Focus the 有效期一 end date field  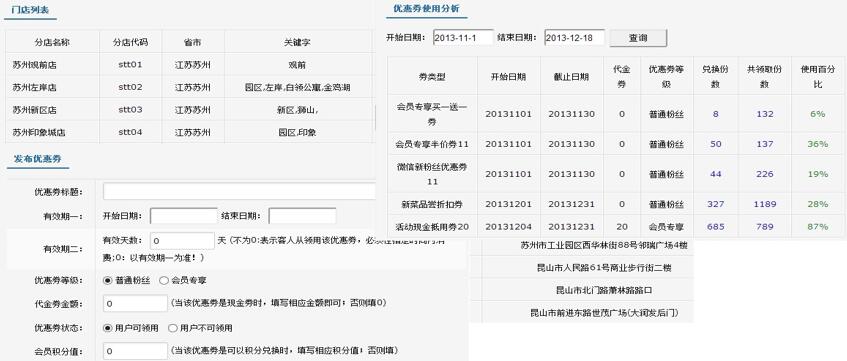(x=302, y=216)
